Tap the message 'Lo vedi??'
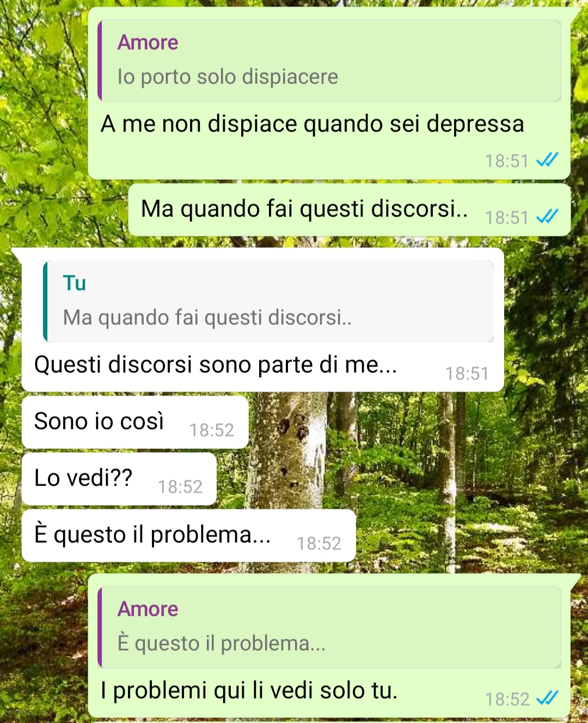Screen dimensions: 588x723 tap(119, 479)
